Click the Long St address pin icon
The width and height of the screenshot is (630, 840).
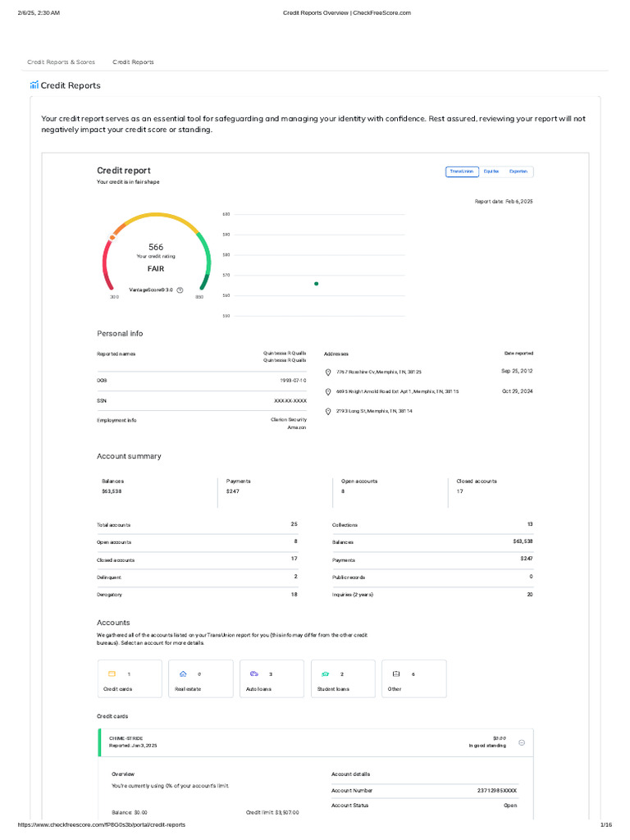328,412
